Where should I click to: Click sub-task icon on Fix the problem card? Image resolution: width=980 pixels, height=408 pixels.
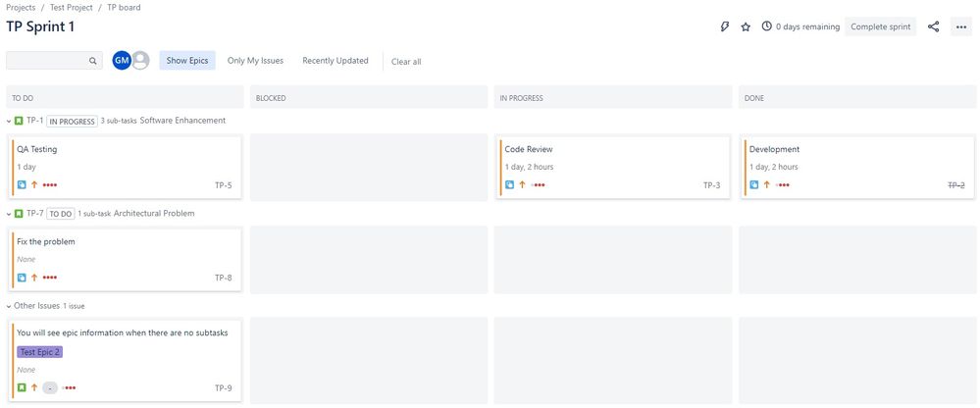(x=22, y=278)
